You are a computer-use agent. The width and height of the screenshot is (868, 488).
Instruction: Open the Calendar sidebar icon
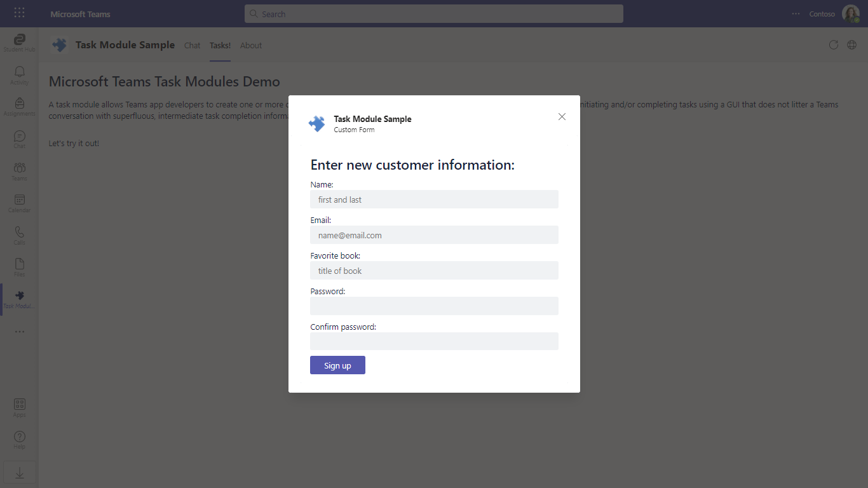pos(19,203)
